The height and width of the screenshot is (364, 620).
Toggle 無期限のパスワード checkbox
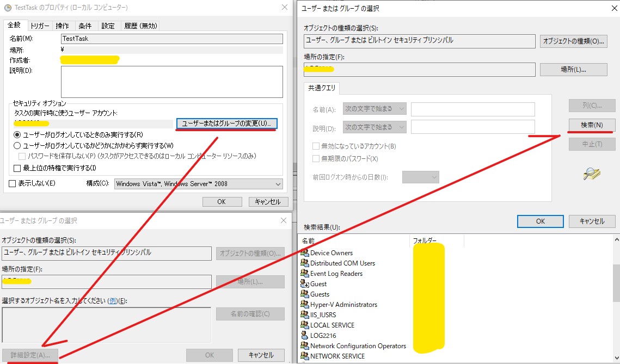coord(316,158)
